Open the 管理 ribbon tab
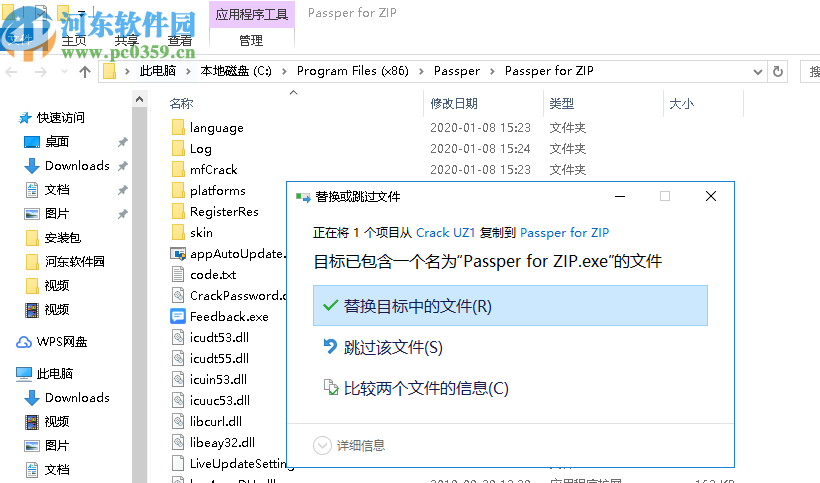 tap(252, 40)
